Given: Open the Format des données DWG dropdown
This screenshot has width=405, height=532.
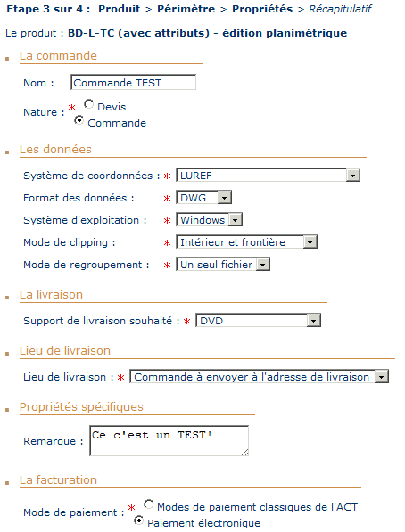Looking at the screenshot, I should [x=204, y=197].
